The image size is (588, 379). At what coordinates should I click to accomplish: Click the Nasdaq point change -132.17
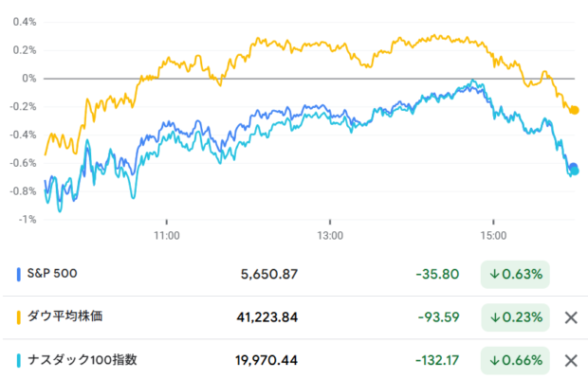(x=437, y=360)
